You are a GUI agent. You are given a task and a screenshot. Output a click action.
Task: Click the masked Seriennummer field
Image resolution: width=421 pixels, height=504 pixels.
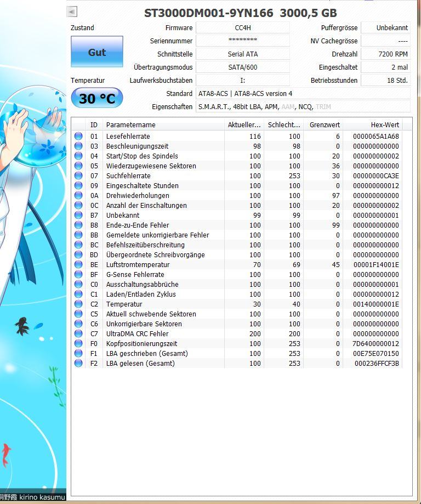(x=243, y=41)
